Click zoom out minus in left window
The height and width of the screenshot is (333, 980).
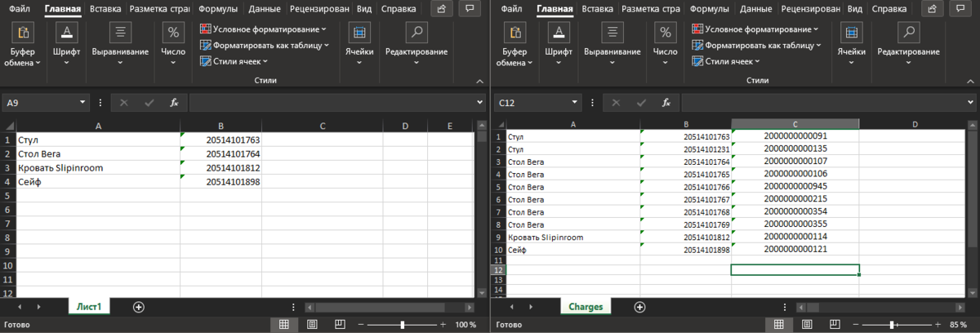pyautogui.click(x=363, y=324)
